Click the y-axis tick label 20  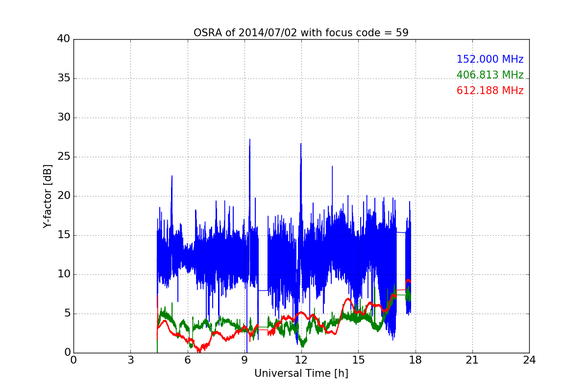[63, 196]
